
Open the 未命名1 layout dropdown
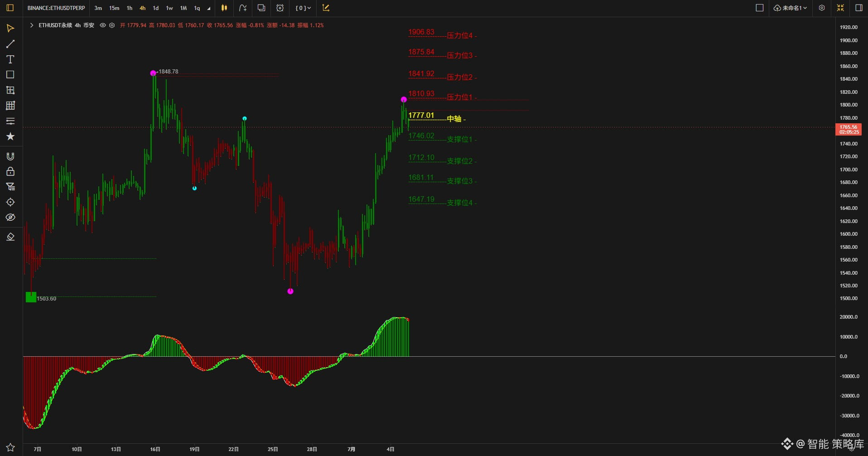(x=791, y=8)
